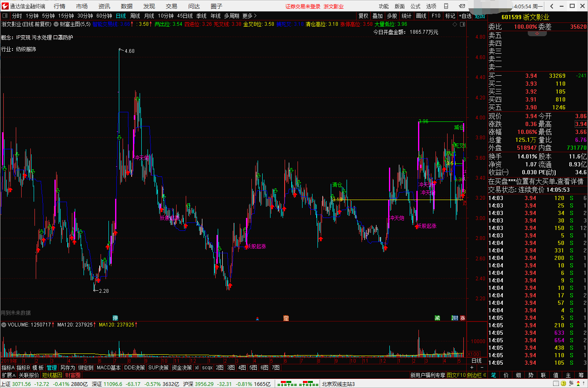Click the X100 volume scale label
The image size is (588, 388).
473,354
